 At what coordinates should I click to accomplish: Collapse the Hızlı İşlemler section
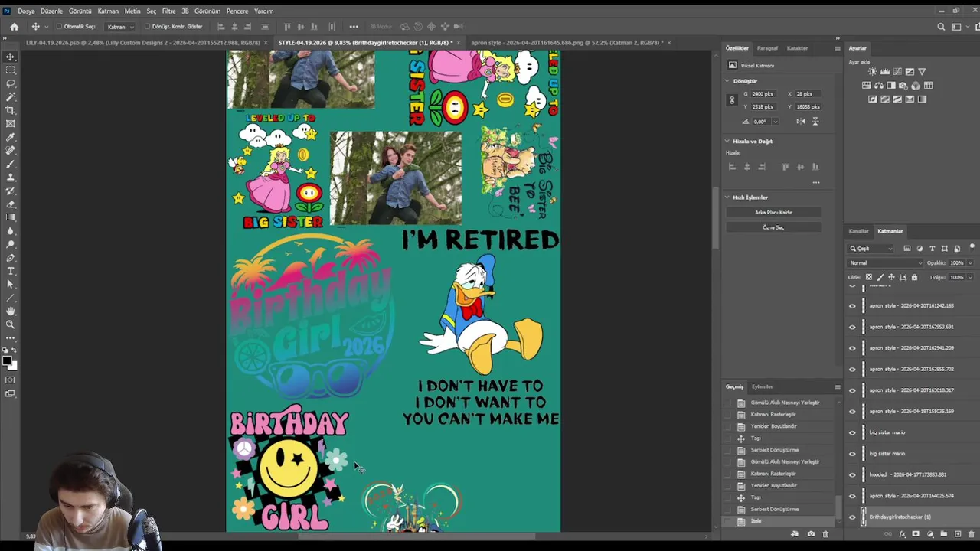tap(727, 197)
